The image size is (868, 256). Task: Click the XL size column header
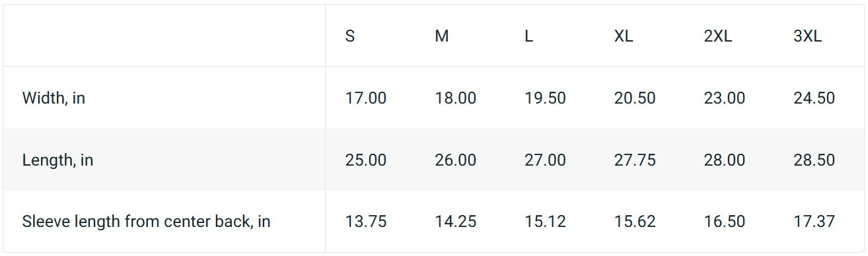(x=624, y=36)
